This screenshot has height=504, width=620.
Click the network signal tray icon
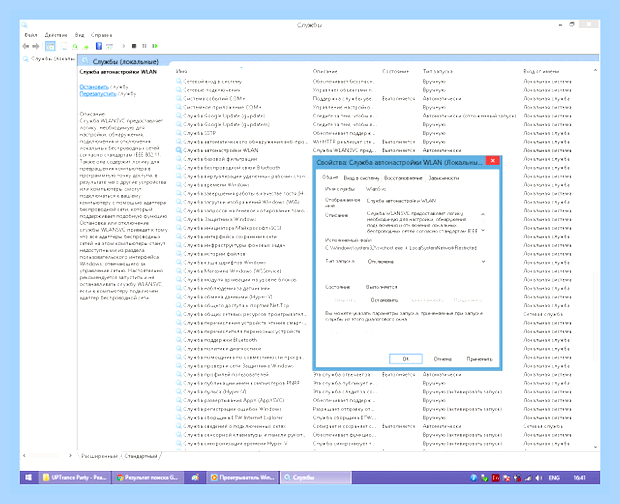click(x=528, y=478)
